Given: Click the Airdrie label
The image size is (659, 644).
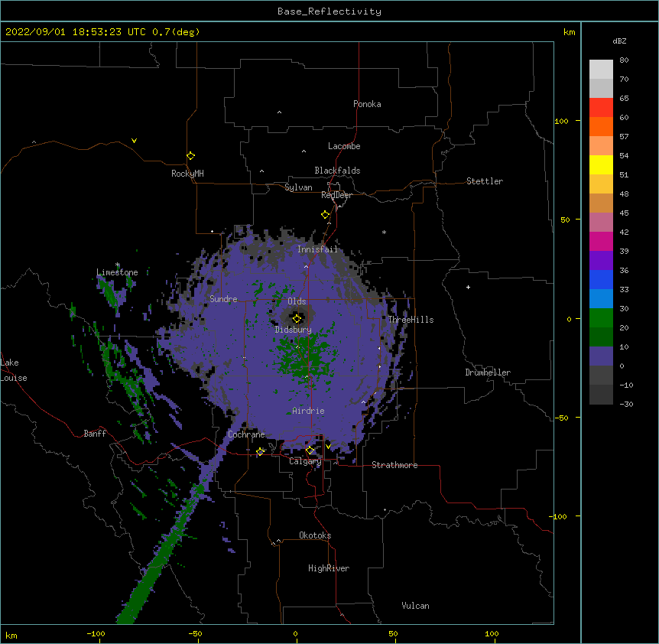Looking at the screenshot, I should pos(309,411).
